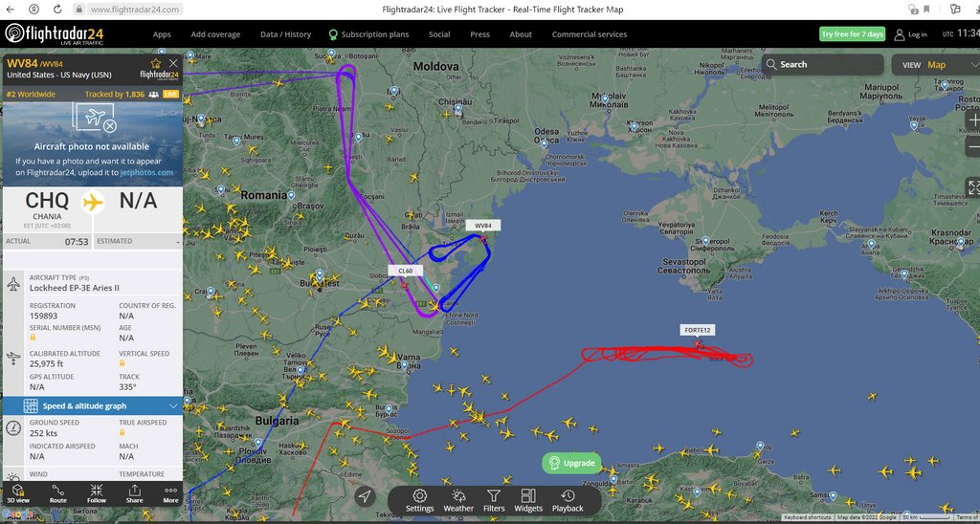Click the Search field on the map
980x524 pixels.
click(x=822, y=64)
